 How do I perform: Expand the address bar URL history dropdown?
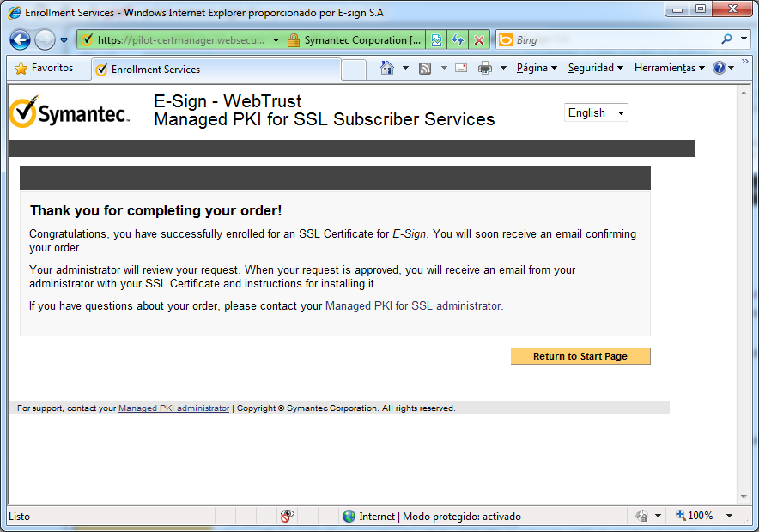[x=276, y=40]
